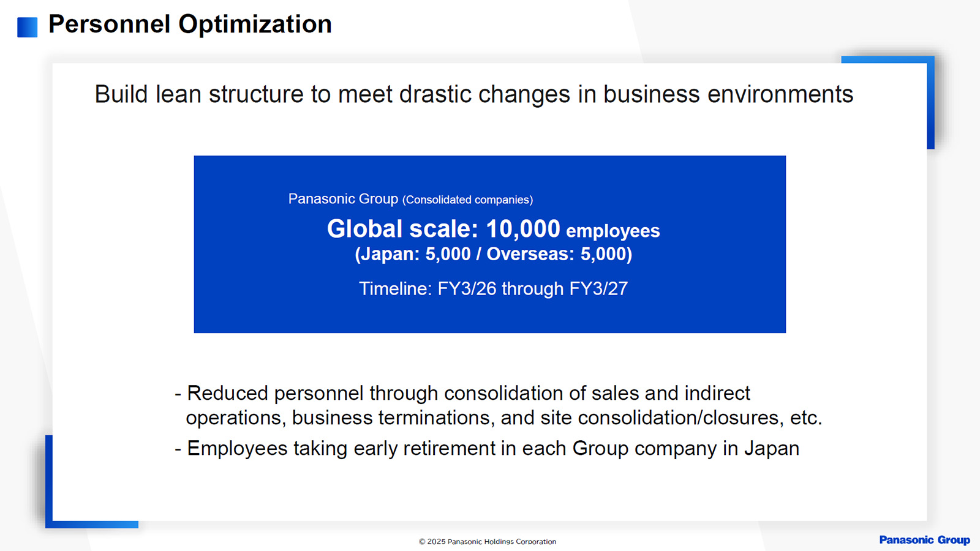This screenshot has width=980, height=551.
Task: Click the "Timeline:" label
Action: (396, 288)
